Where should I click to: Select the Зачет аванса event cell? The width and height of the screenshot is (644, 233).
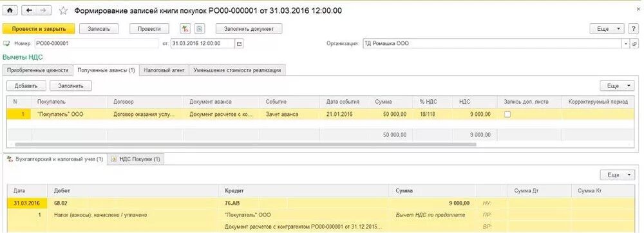(290, 115)
